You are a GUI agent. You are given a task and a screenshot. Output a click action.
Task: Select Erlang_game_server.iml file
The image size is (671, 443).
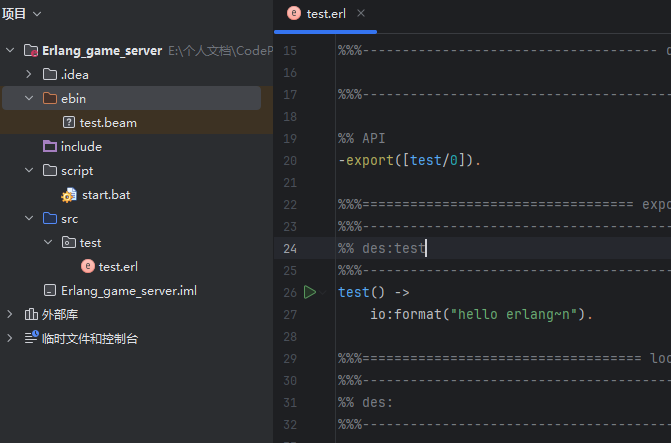pos(129,291)
